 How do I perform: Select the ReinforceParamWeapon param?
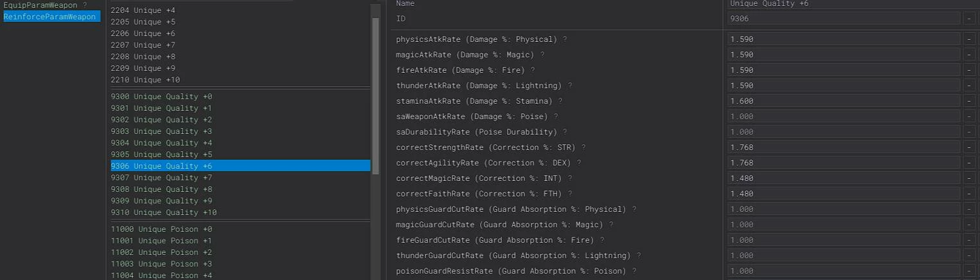click(50, 17)
